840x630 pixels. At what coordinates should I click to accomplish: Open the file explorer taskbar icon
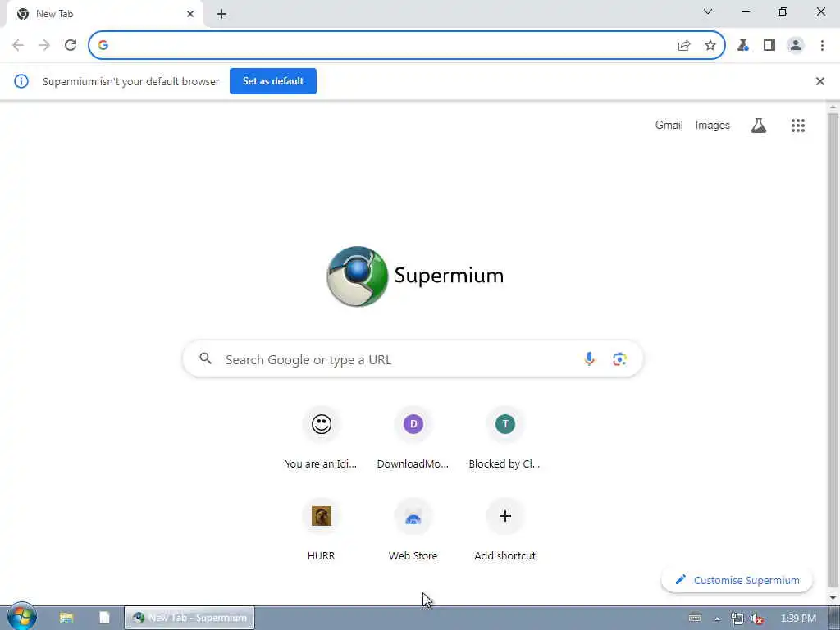(66, 618)
